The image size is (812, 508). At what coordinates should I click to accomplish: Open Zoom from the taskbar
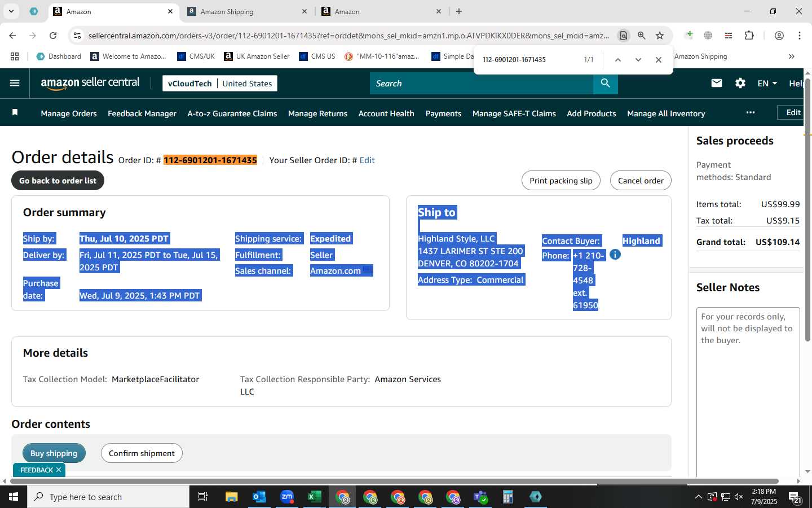287,497
